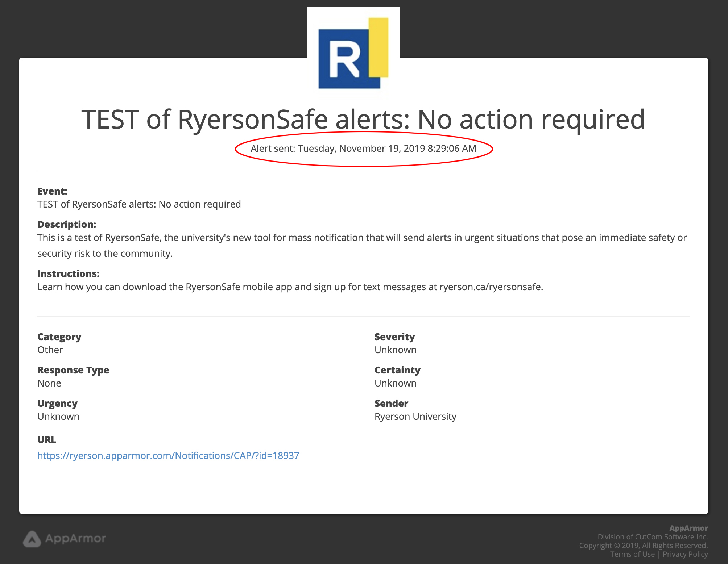Click the Privacy Policy link
This screenshot has width=728, height=564.
click(x=685, y=554)
